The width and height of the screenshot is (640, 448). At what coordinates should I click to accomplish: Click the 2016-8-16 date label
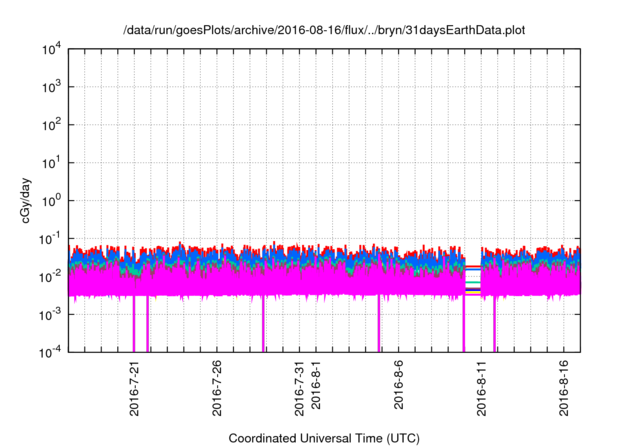click(564, 388)
